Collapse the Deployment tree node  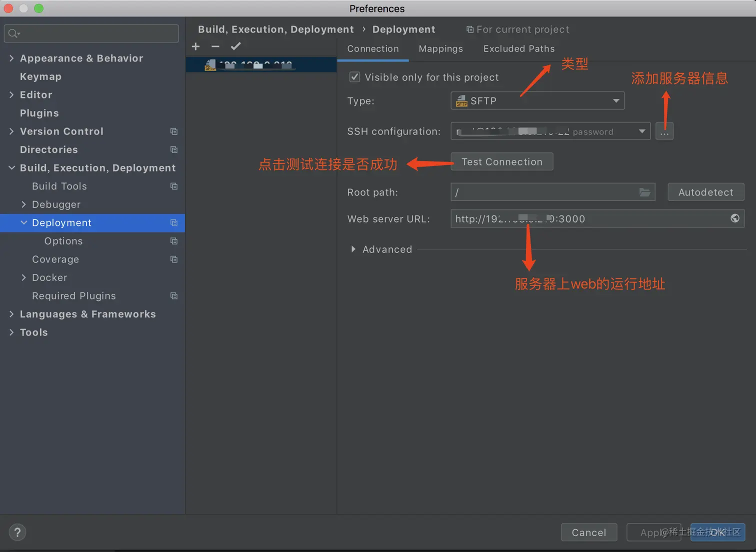coord(23,222)
